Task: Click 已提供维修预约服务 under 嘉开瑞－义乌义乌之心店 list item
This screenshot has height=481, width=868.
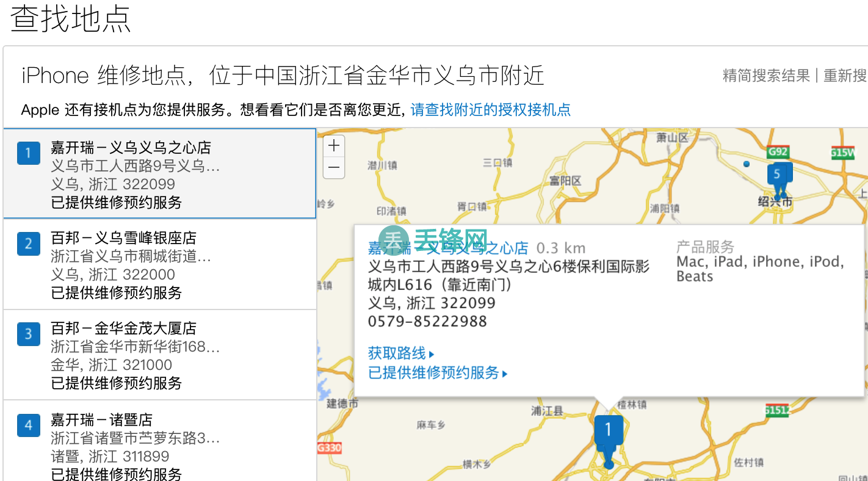Action: pyautogui.click(x=116, y=203)
